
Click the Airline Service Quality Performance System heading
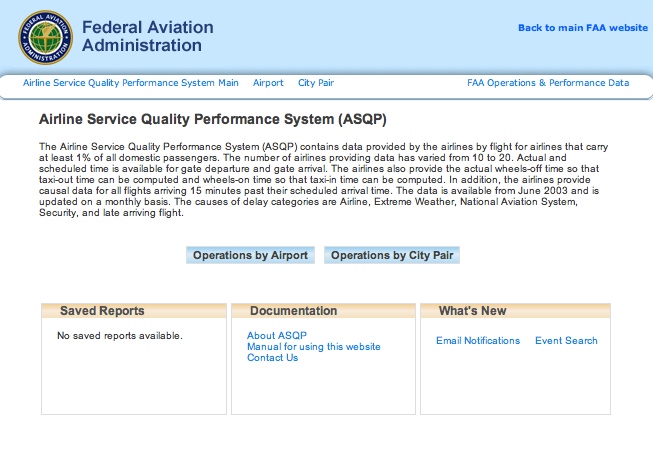[213, 119]
